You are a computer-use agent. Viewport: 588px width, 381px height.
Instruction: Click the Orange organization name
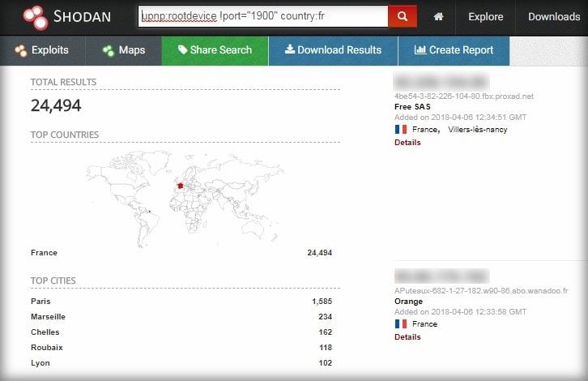pyautogui.click(x=408, y=301)
